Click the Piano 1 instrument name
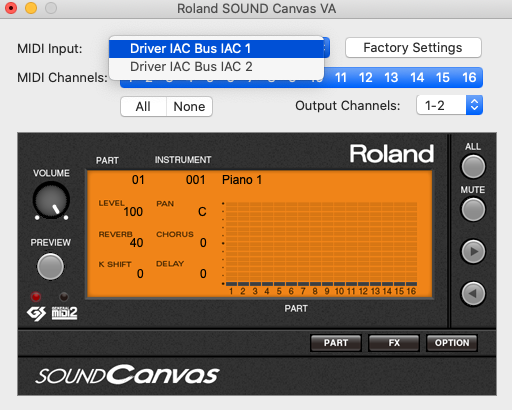 click(x=242, y=180)
